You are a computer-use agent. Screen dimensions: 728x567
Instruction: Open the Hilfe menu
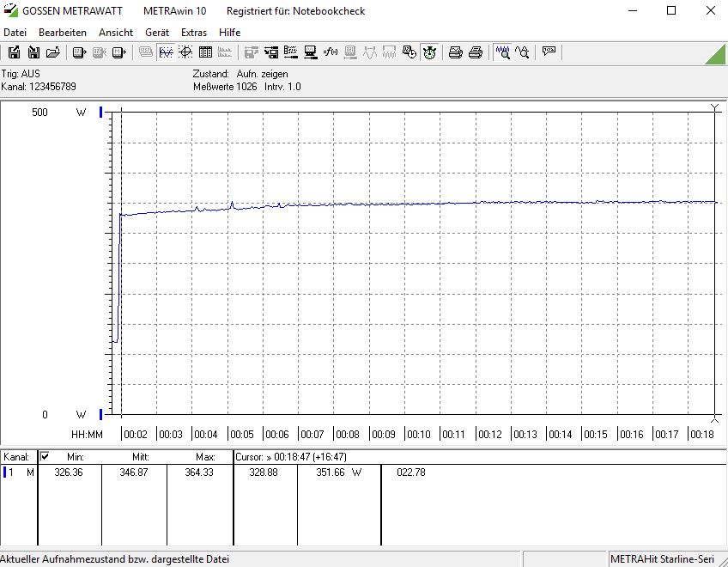229,32
